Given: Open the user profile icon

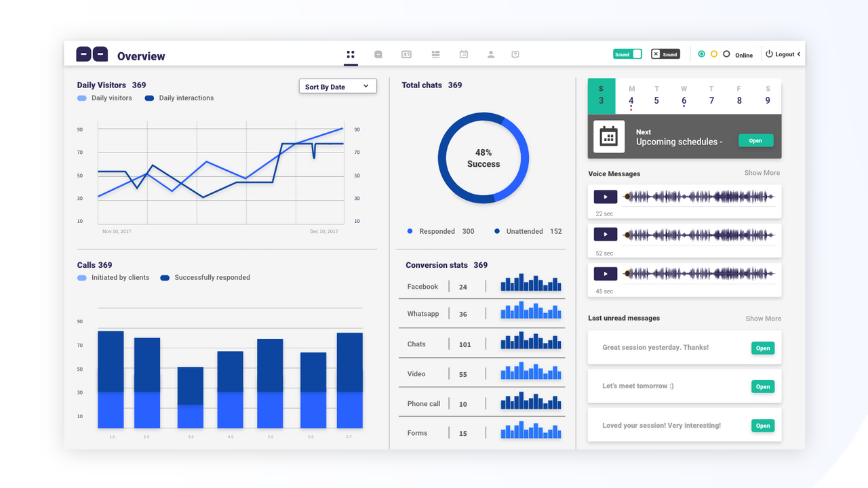Looking at the screenshot, I should point(491,54).
